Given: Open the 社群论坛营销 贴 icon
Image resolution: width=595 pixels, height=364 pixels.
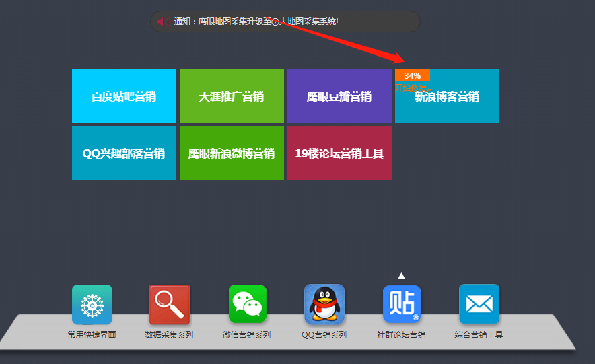Looking at the screenshot, I should [402, 304].
